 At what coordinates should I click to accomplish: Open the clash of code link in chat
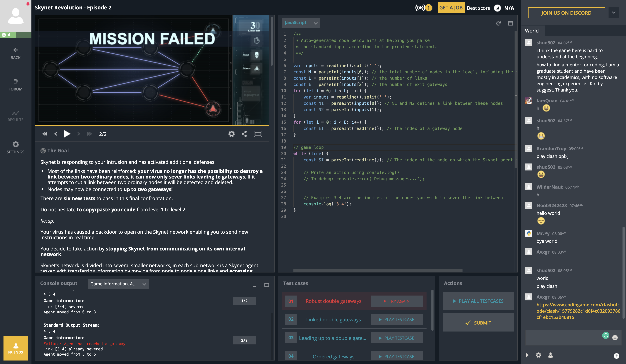click(x=578, y=311)
